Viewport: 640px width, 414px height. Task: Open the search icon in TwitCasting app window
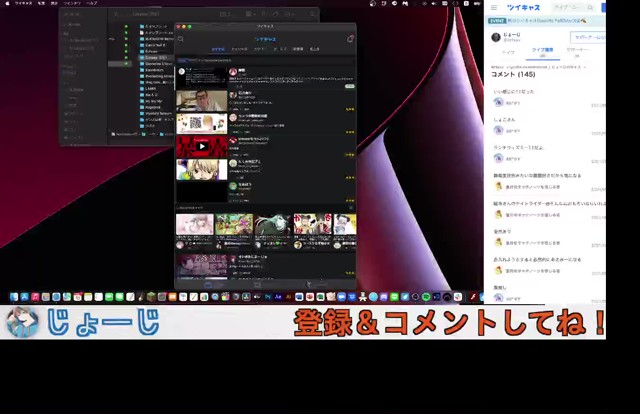pyautogui.click(x=181, y=39)
